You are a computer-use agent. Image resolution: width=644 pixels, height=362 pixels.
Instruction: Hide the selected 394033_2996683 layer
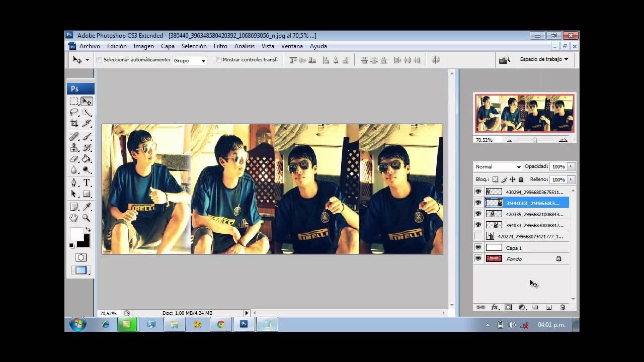tap(478, 203)
